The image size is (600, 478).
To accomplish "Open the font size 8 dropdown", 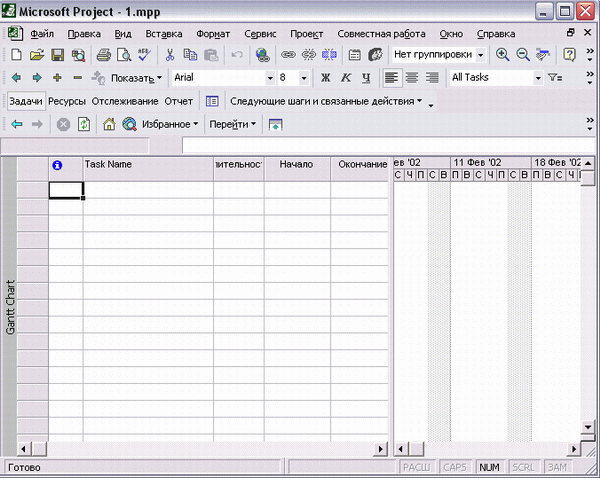I will coord(304,78).
